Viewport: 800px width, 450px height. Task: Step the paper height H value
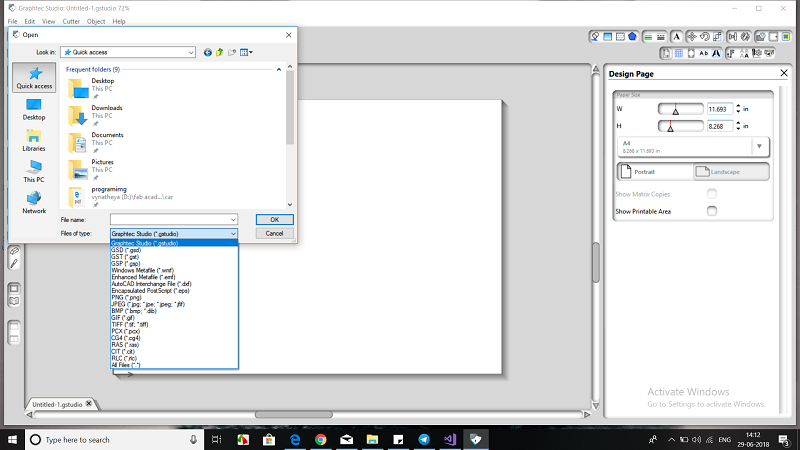point(738,126)
